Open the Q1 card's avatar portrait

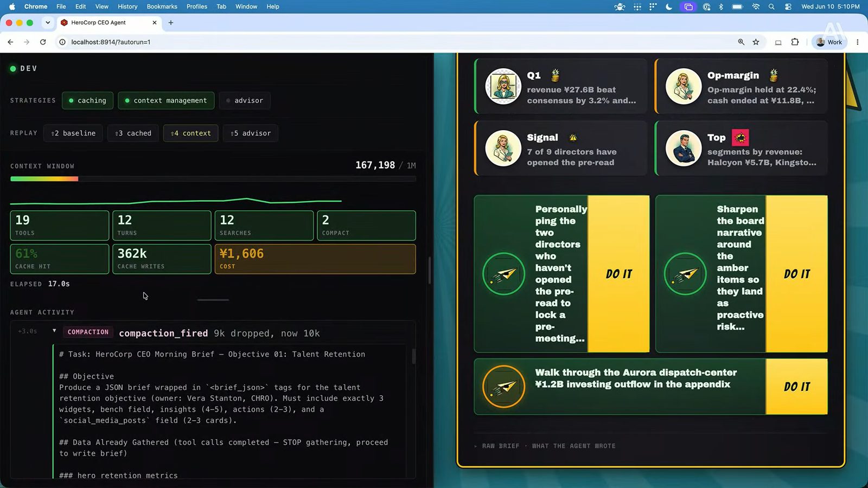503,86
